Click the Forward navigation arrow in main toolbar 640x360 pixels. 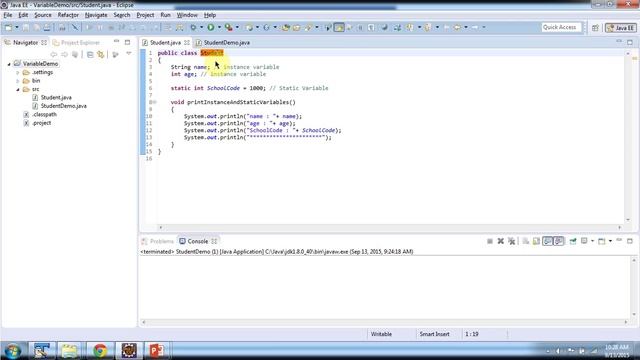[475, 27]
